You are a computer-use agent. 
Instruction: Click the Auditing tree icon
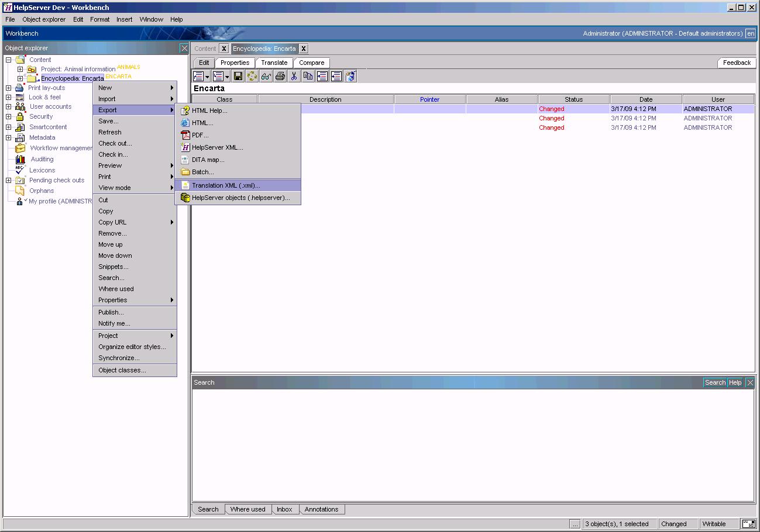(20, 159)
